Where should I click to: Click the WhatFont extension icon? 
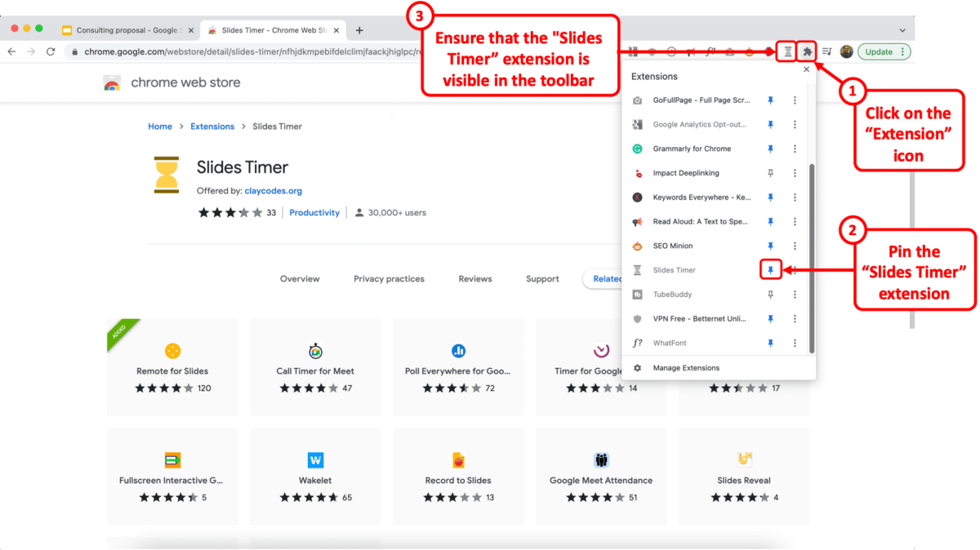point(638,343)
